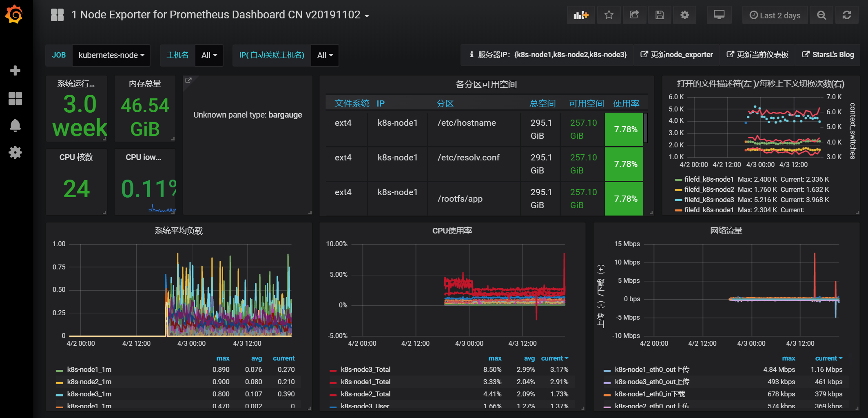
Task: Sort table by 使用率 column
Action: 627,104
